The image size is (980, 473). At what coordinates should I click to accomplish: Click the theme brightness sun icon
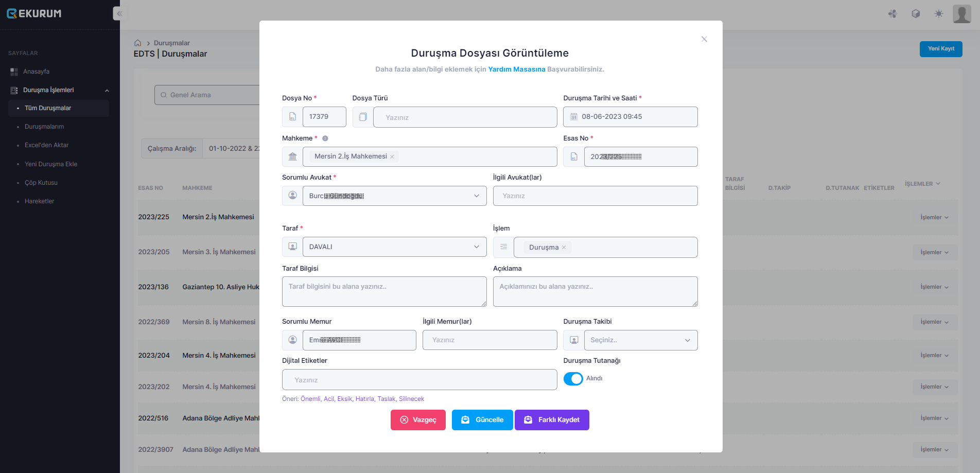(938, 14)
